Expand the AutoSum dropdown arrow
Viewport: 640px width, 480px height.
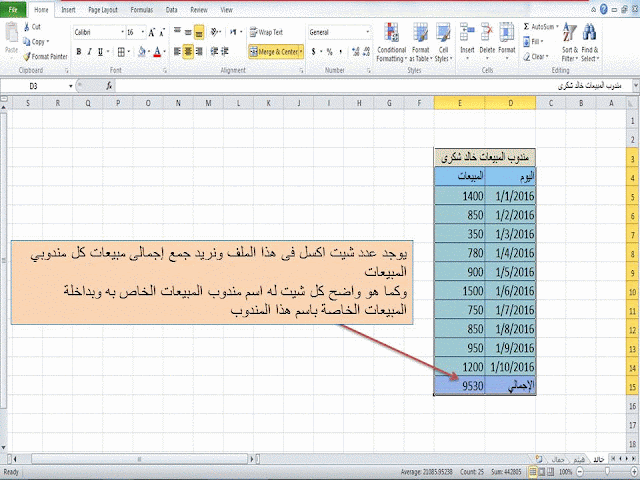pos(557,27)
